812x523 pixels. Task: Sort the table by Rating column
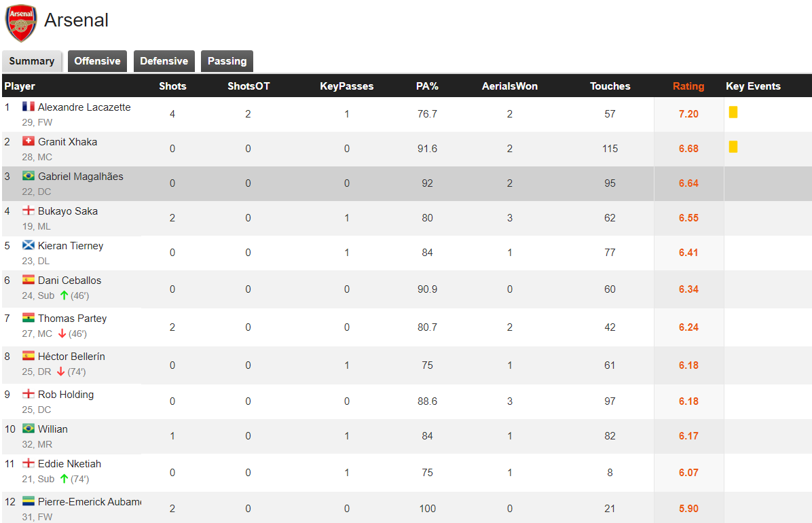pos(688,86)
